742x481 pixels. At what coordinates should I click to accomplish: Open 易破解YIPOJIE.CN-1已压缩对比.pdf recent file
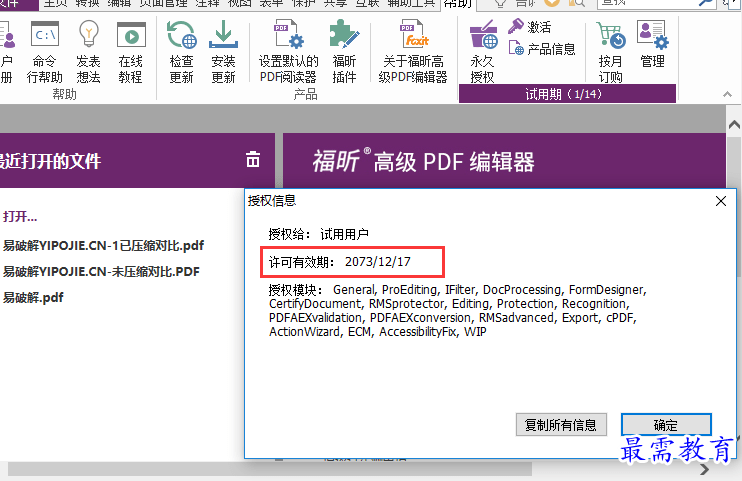103,245
